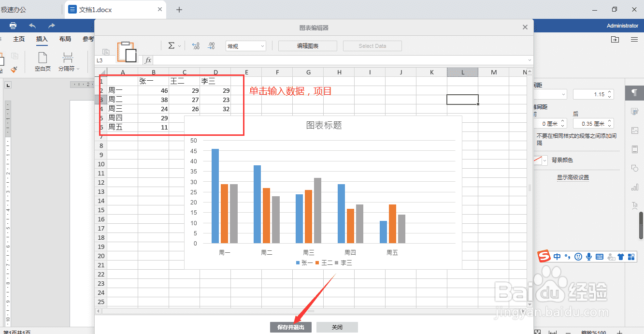
Task: Click cell containing 张一
Action: coord(154,81)
